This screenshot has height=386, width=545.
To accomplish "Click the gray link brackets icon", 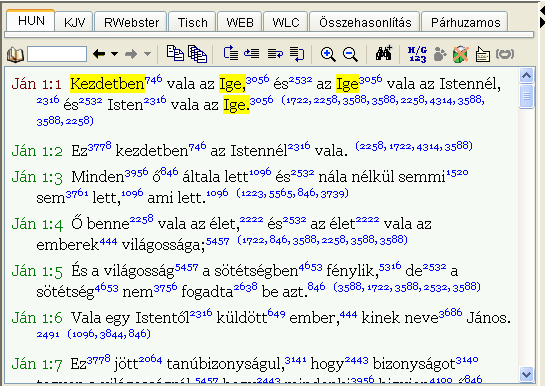I will coord(505,54).
